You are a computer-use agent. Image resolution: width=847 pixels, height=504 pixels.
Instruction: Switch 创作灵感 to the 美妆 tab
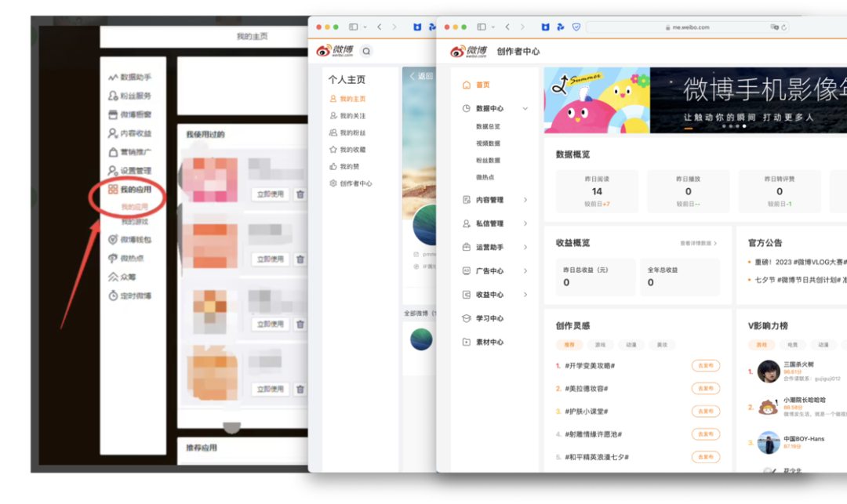pyautogui.click(x=662, y=345)
